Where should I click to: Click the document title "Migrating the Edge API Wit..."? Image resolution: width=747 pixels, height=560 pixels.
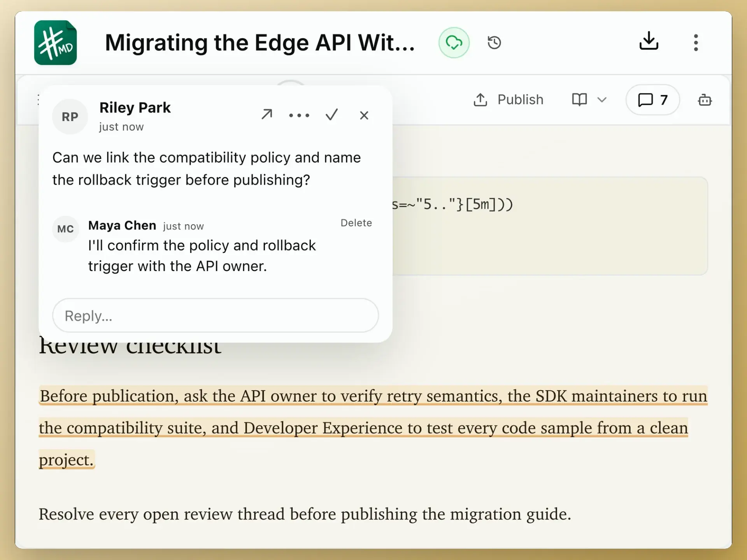pos(260,42)
